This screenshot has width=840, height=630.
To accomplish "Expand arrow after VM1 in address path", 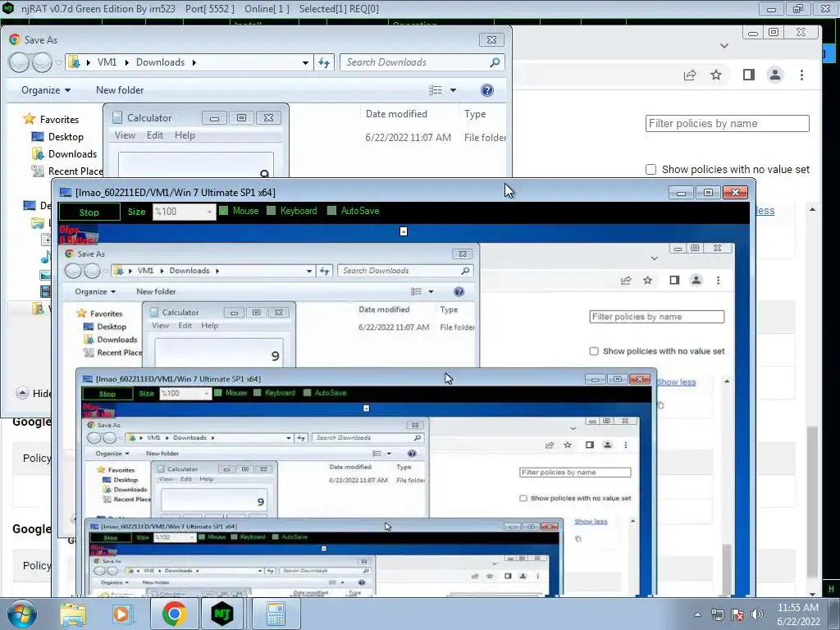I will pos(126,62).
